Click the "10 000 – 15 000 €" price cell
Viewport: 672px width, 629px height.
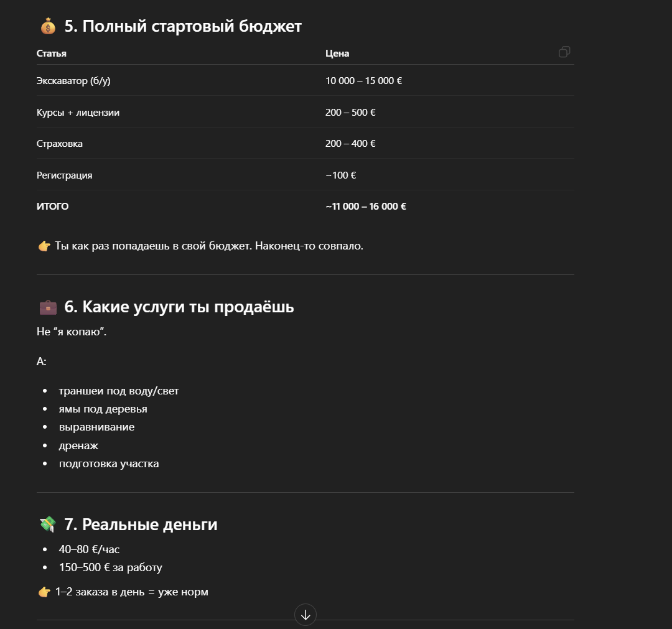[x=363, y=80]
